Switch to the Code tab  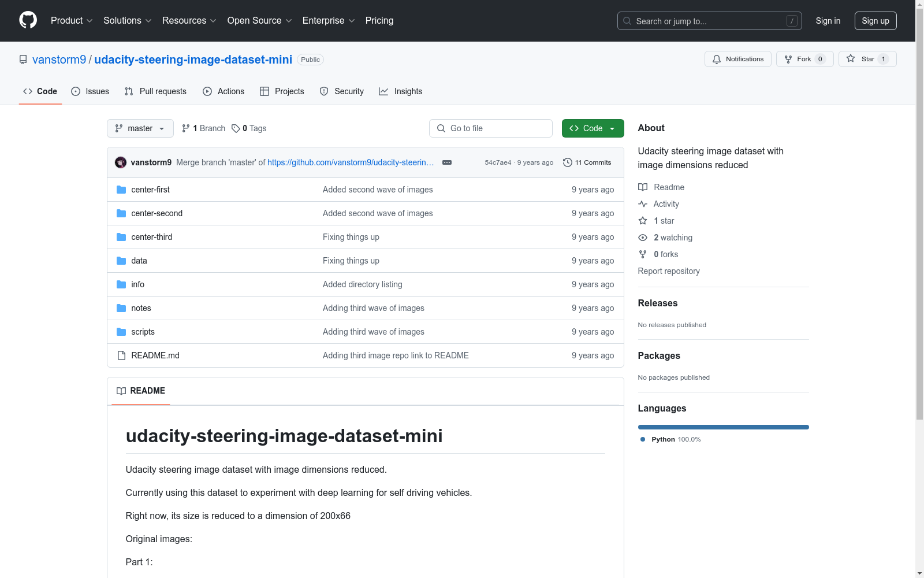(40, 91)
